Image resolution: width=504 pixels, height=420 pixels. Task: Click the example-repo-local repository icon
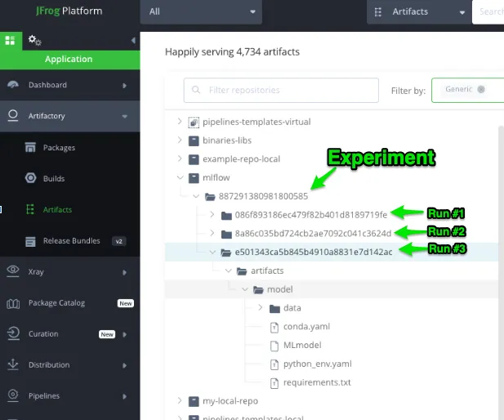[x=194, y=159]
